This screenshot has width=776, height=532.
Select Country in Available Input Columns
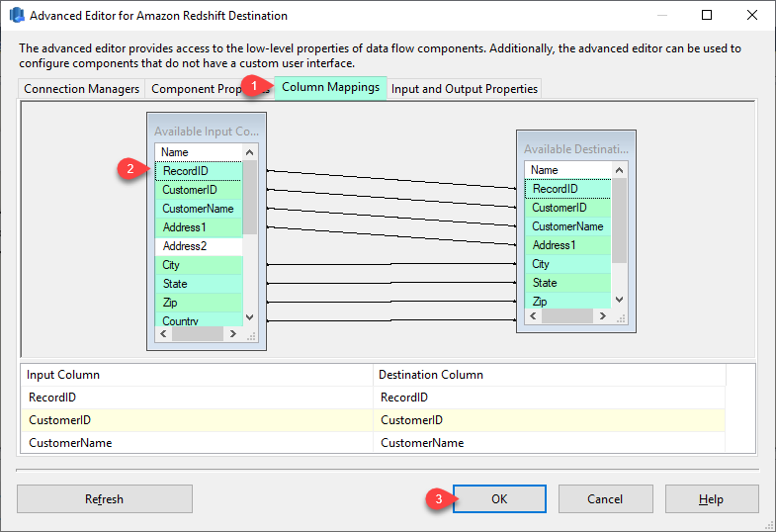point(199,319)
